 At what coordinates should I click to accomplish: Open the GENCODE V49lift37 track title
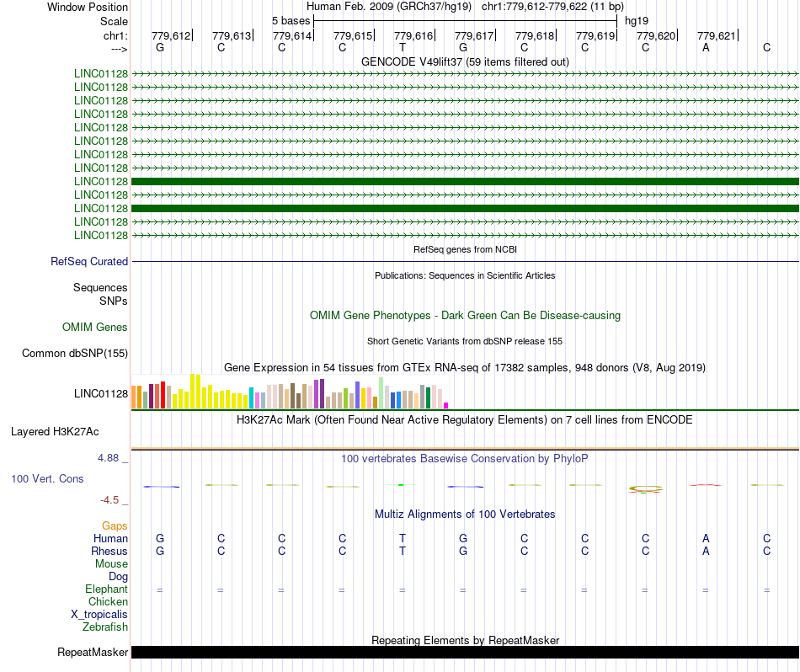click(x=465, y=61)
